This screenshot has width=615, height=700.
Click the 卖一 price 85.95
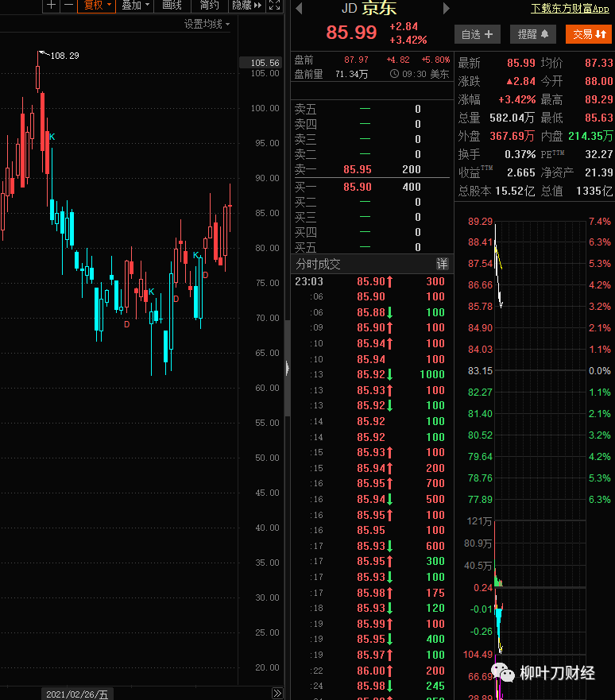[x=358, y=169]
